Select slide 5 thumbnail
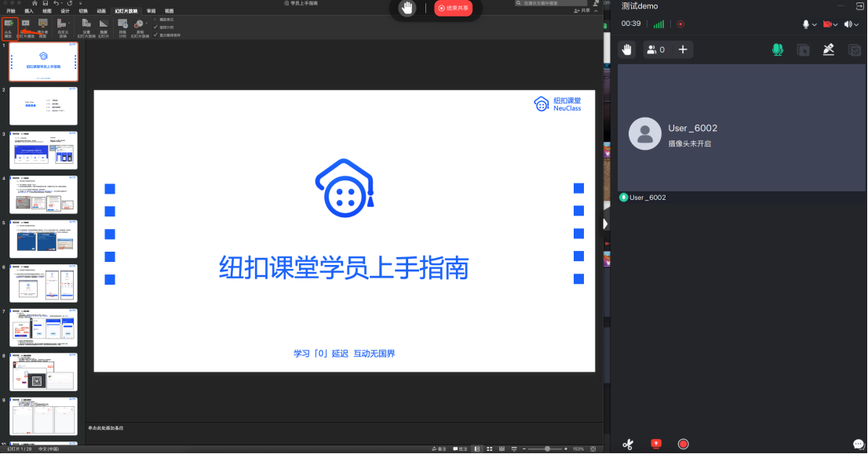868x454 pixels. (44, 239)
